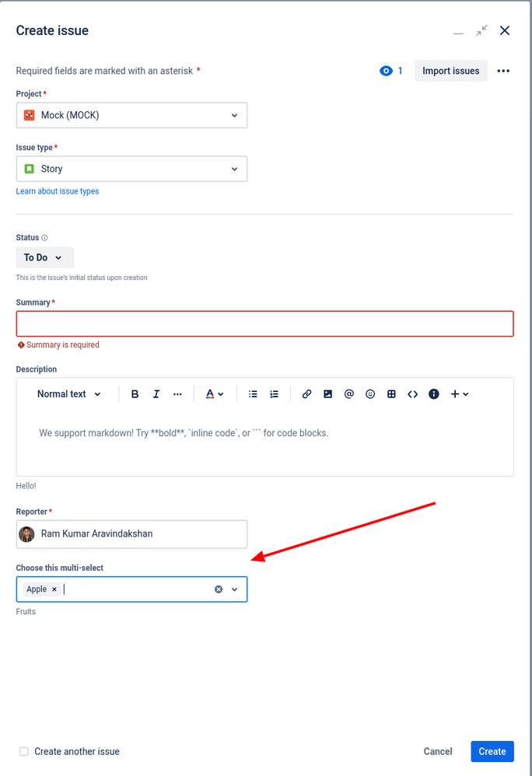Remove the Apple tag
The image size is (532, 776).
point(54,589)
